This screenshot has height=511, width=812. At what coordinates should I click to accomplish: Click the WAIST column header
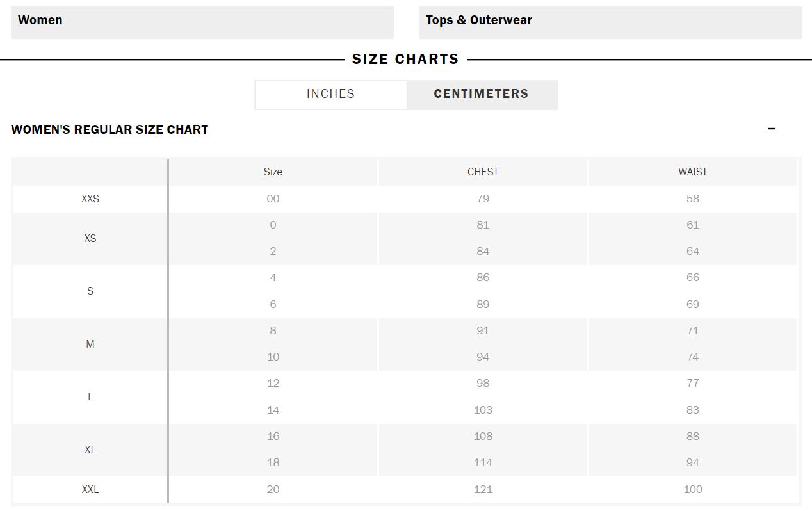(x=693, y=172)
